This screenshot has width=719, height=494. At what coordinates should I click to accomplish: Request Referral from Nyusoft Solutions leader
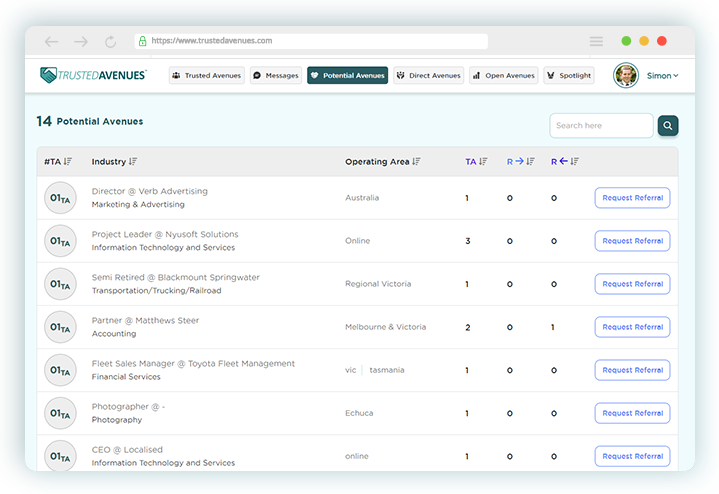[632, 241]
